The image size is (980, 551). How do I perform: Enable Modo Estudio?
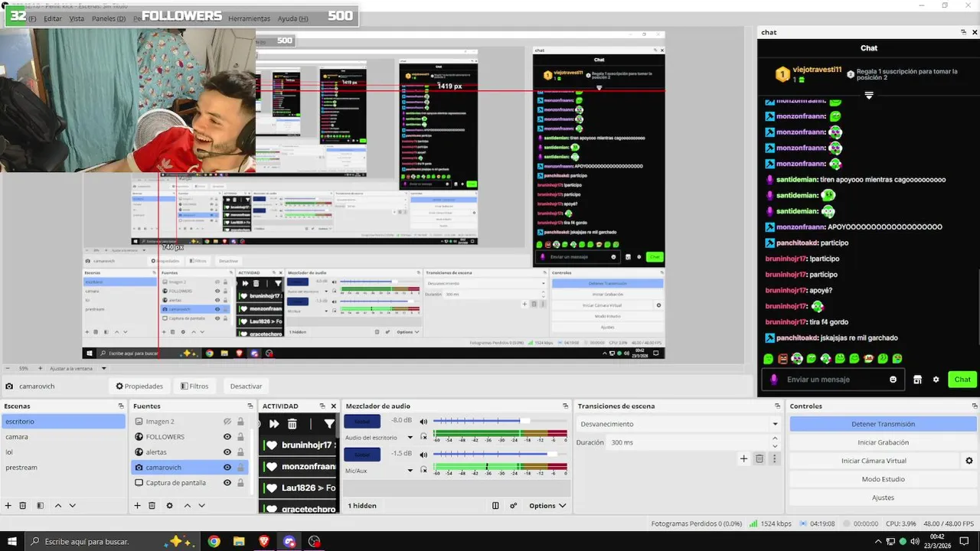pos(883,479)
